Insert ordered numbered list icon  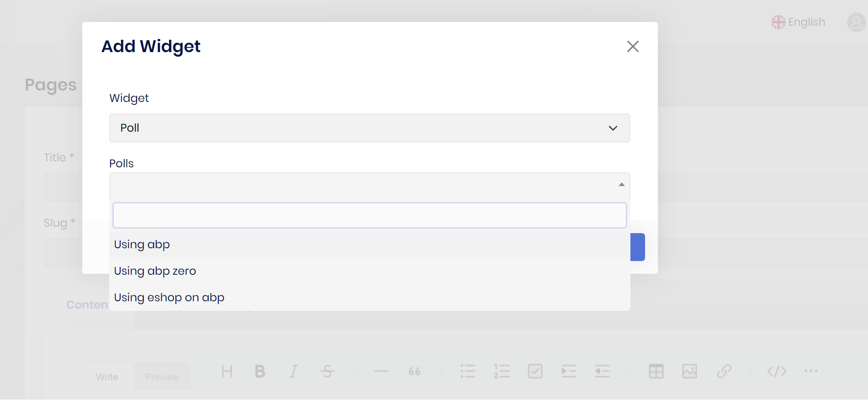[x=502, y=371]
